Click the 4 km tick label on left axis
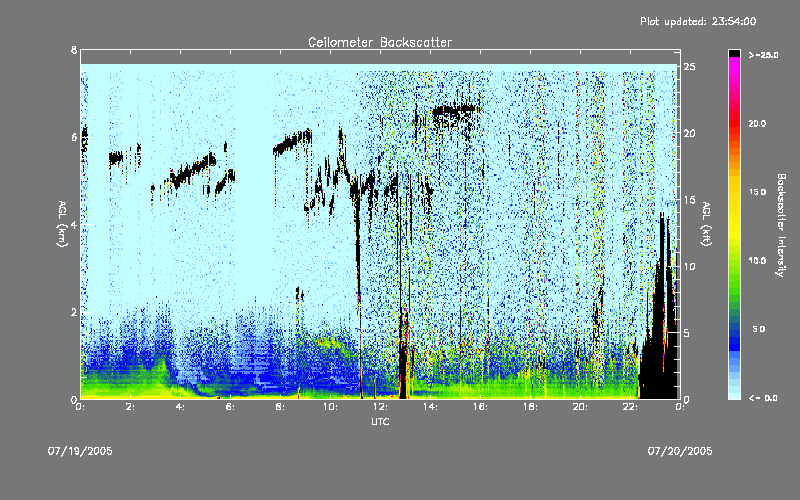The width and height of the screenshot is (800, 500). click(x=74, y=224)
